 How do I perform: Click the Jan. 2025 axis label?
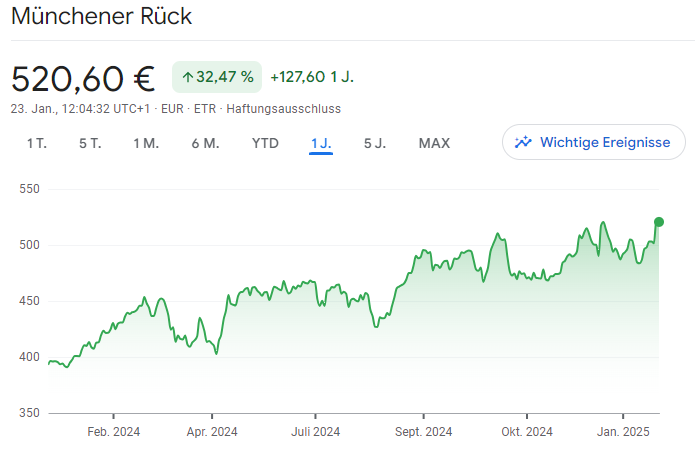pos(623,432)
